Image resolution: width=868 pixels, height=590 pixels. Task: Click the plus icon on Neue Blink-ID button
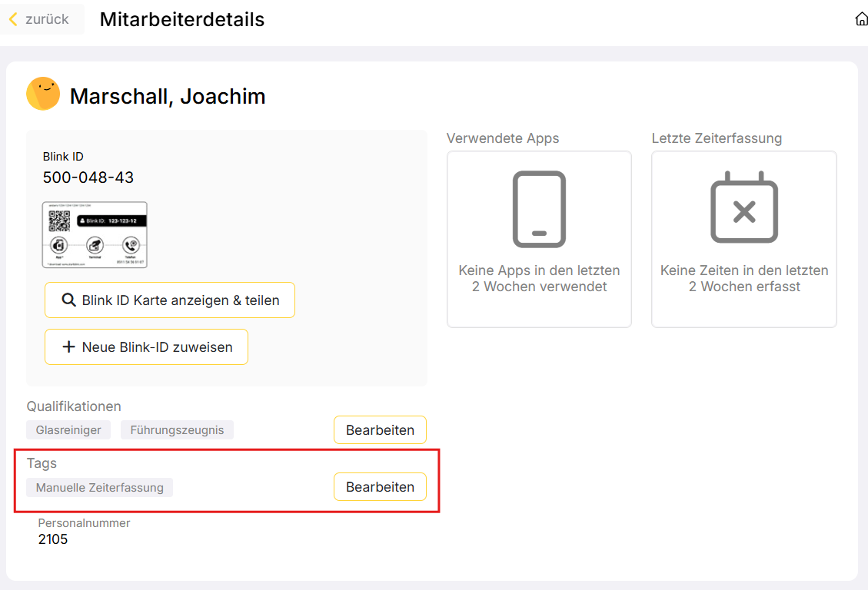tap(68, 347)
